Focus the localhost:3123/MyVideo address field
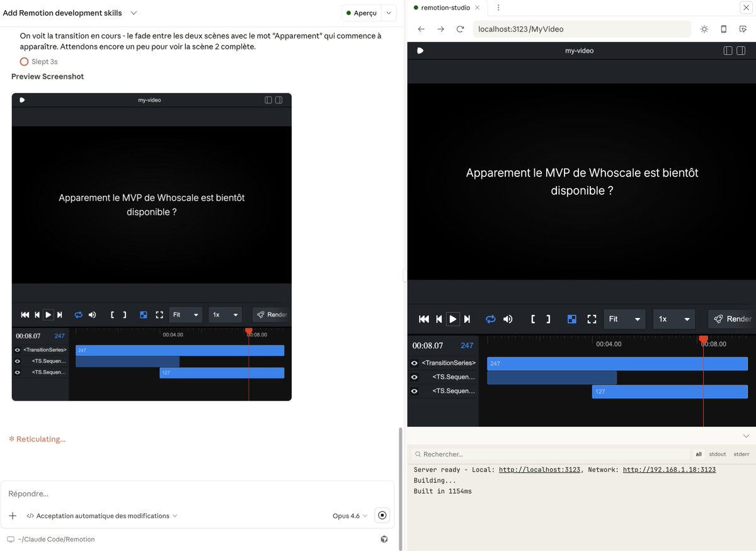The height and width of the screenshot is (551, 756). point(582,29)
